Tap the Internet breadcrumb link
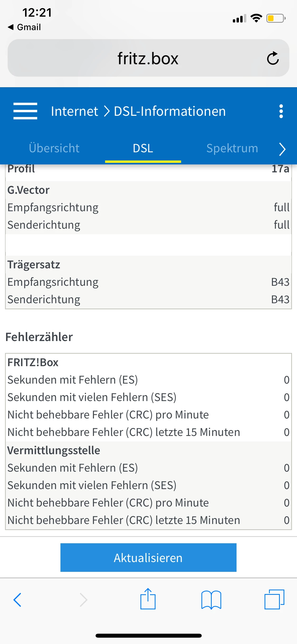297x644 pixels. click(x=74, y=111)
